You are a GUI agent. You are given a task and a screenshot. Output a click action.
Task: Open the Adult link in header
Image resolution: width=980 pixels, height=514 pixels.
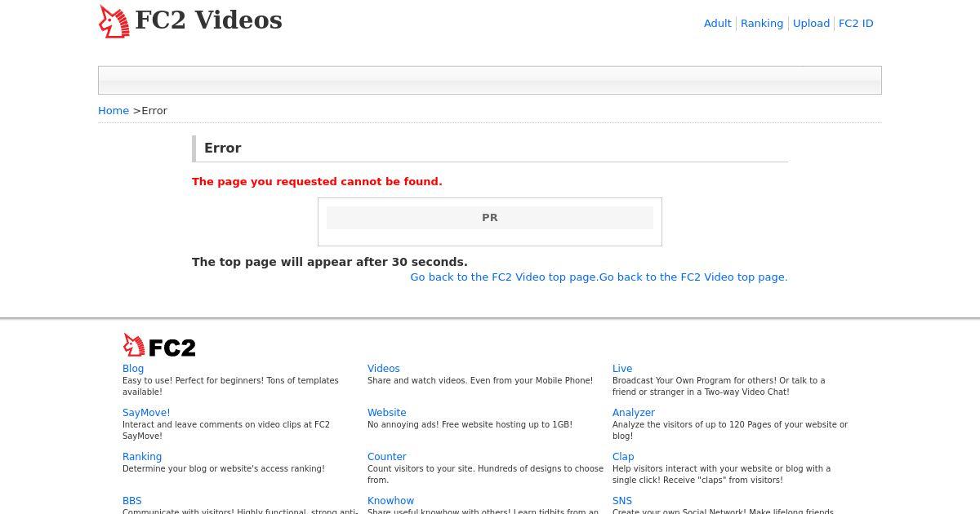click(717, 24)
